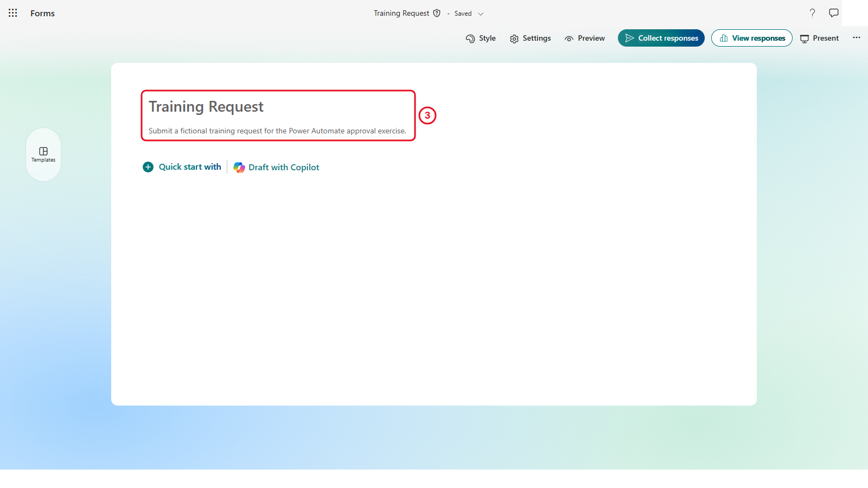Edit the Training Request form title

[206, 107]
